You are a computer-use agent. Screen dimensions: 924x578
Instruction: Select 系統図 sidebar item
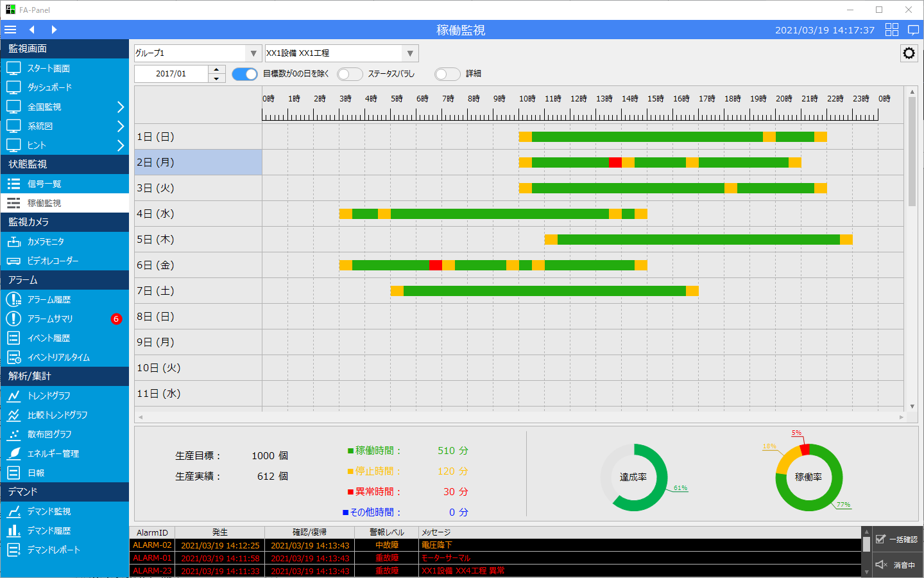pos(64,126)
